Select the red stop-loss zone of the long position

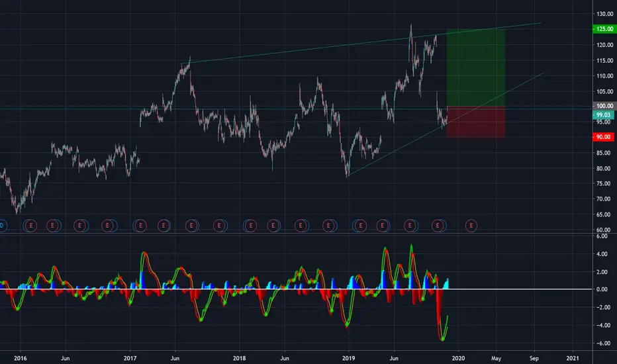[x=476, y=122]
